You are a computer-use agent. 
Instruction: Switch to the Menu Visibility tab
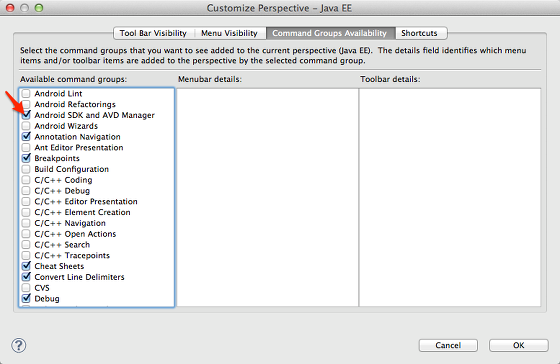229,33
